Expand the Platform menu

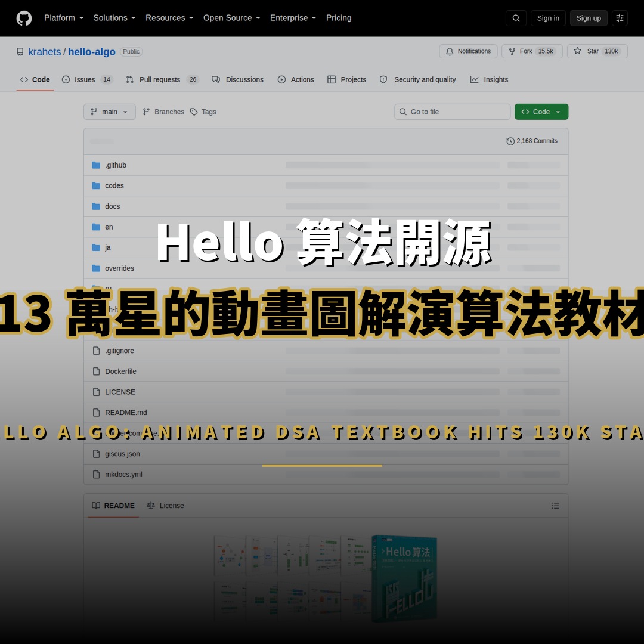pyautogui.click(x=64, y=18)
